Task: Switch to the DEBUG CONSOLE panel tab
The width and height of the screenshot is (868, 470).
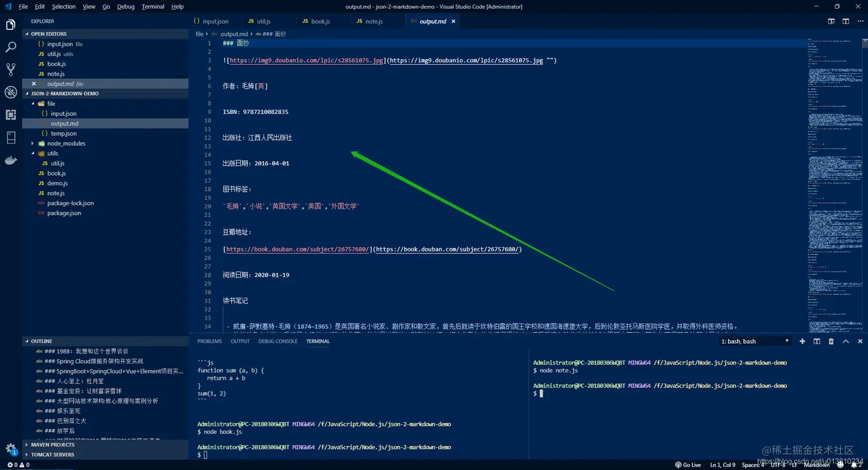Action: click(278, 341)
